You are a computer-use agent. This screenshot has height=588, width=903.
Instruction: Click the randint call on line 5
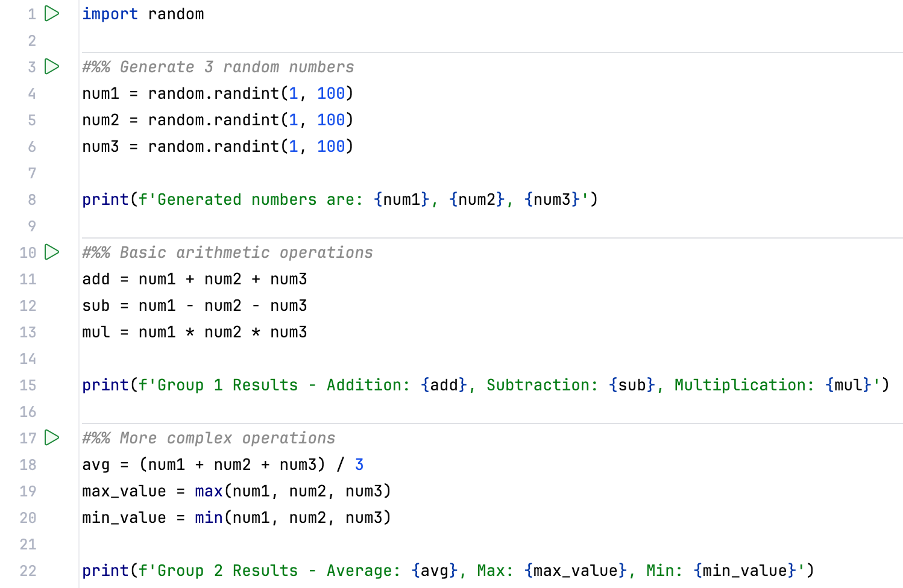pyautogui.click(x=247, y=120)
